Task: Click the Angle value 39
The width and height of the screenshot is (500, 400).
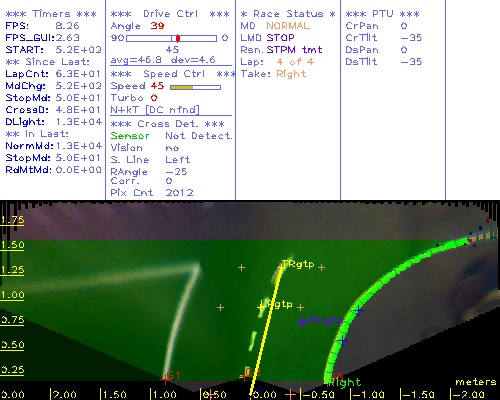Action: click(157, 26)
